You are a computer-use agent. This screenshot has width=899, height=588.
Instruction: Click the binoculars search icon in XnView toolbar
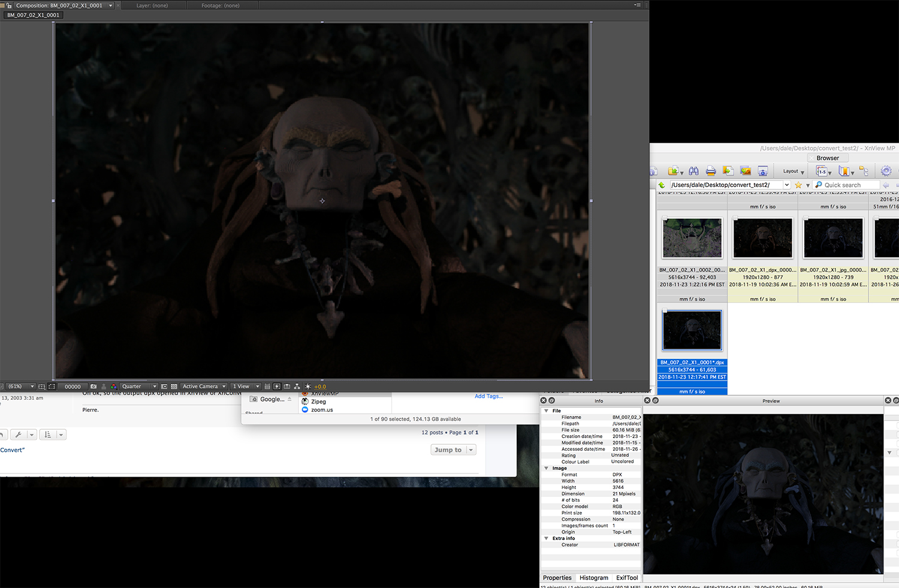(x=693, y=171)
